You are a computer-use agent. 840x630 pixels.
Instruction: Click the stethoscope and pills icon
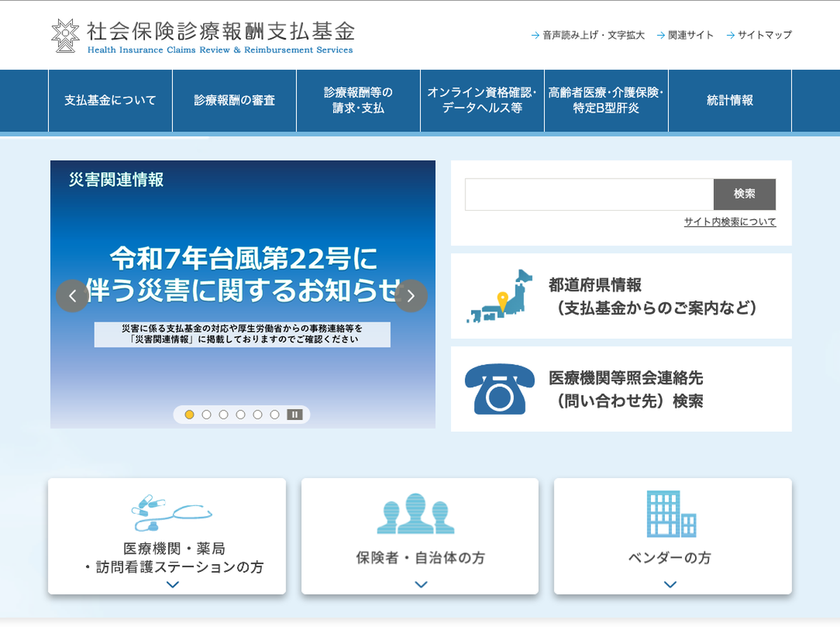(x=171, y=513)
